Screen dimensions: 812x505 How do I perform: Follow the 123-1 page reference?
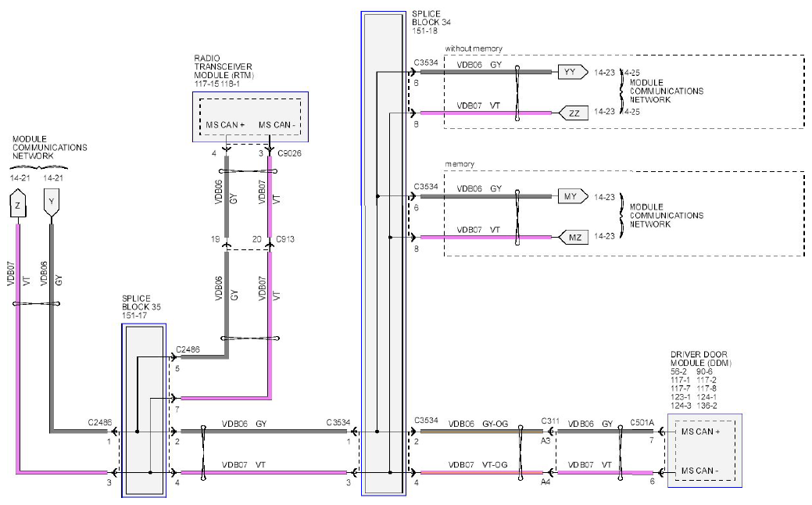tap(681, 397)
